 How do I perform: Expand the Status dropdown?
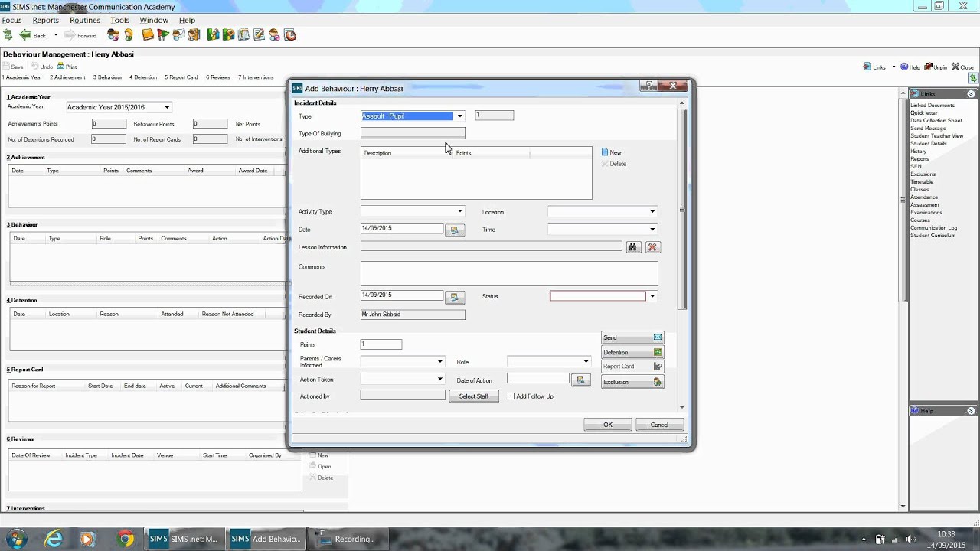pos(652,296)
